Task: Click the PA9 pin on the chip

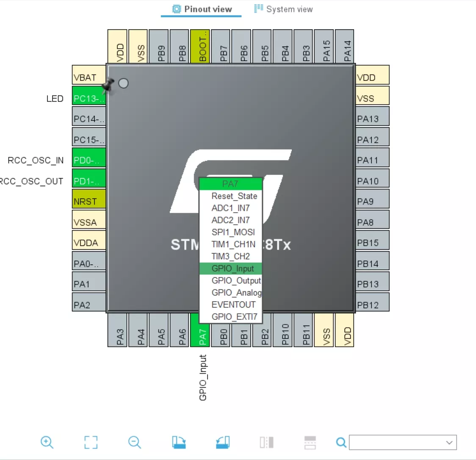Action: coord(372,202)
